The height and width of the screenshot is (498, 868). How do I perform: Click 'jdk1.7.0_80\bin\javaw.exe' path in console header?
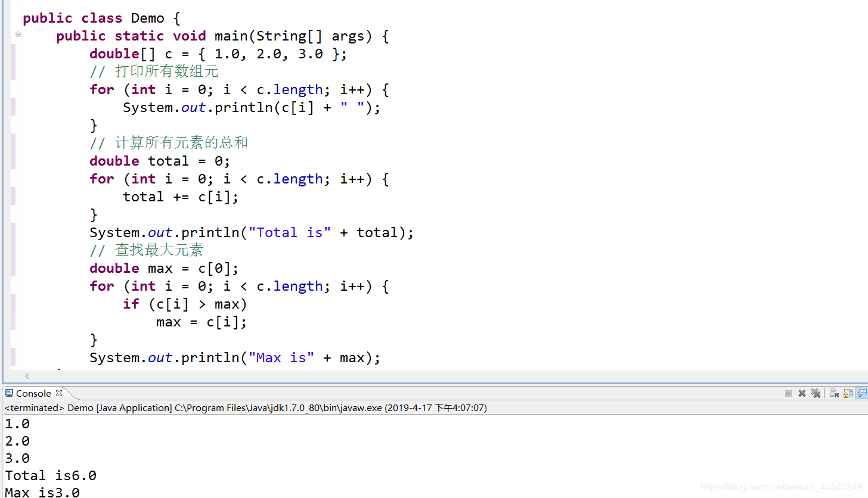point(327,408)
